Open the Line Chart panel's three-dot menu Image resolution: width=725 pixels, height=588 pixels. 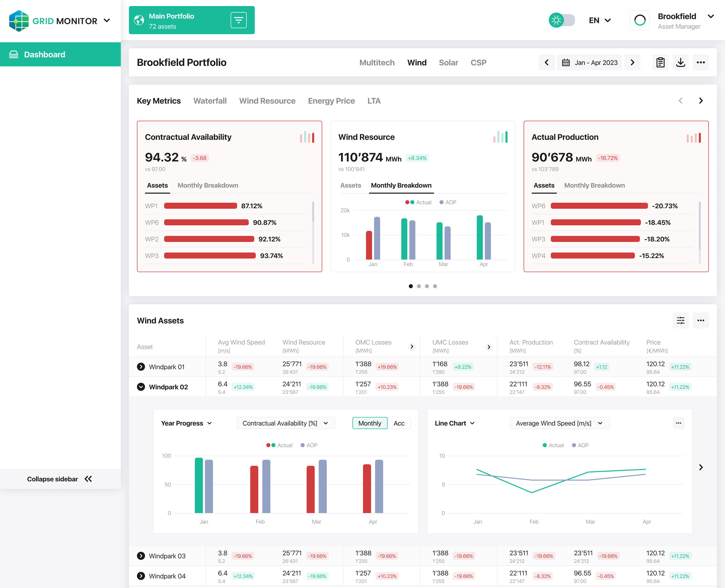[x=678, y=423]
